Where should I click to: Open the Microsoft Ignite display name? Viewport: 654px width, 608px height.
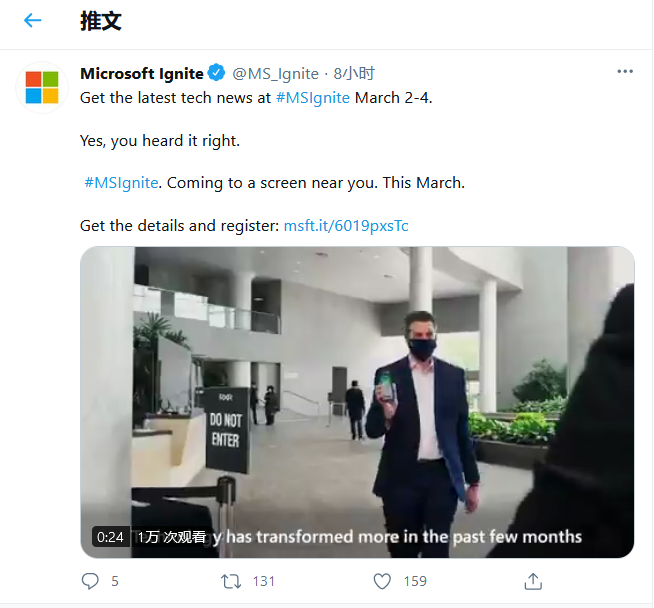[142, 73]
